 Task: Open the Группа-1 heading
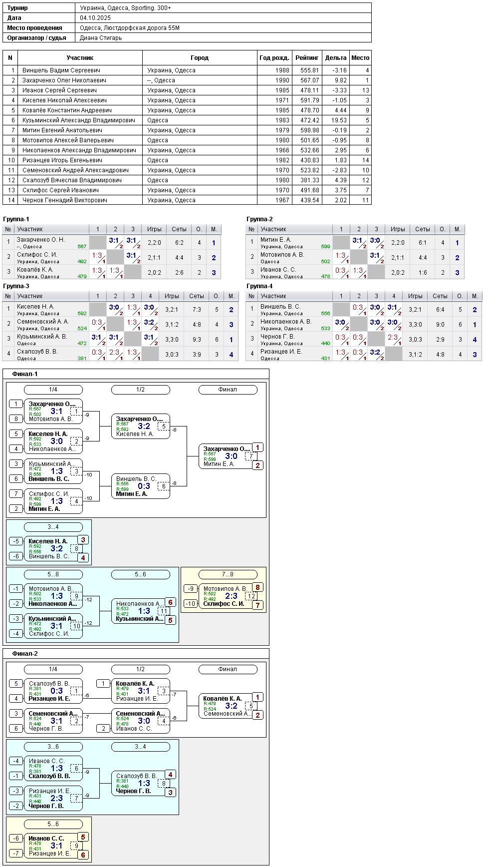click(x=16, y=219)
